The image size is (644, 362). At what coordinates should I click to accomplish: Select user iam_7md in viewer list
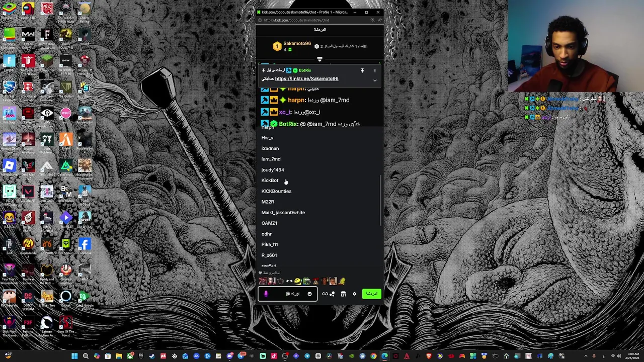271,159
